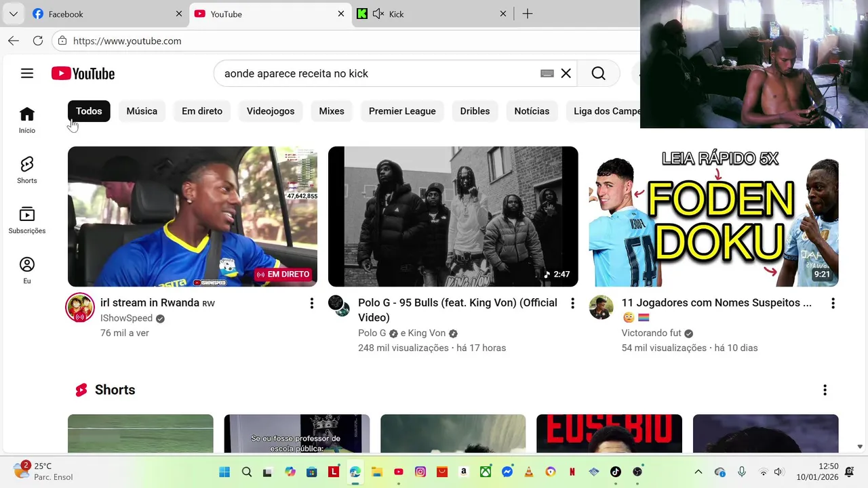
Task: Open the irl stream in Rwanda thumbnail
Action: click(x=193, y=216)
